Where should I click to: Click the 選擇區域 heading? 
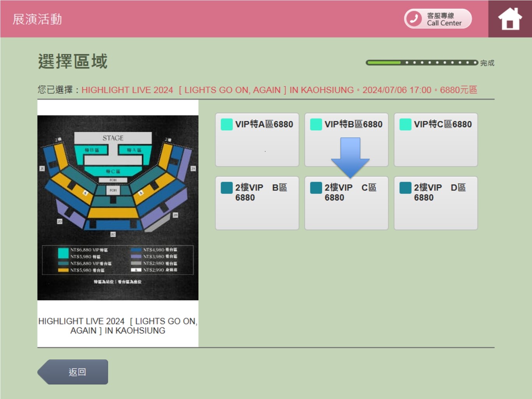click(x=72, y=62)
